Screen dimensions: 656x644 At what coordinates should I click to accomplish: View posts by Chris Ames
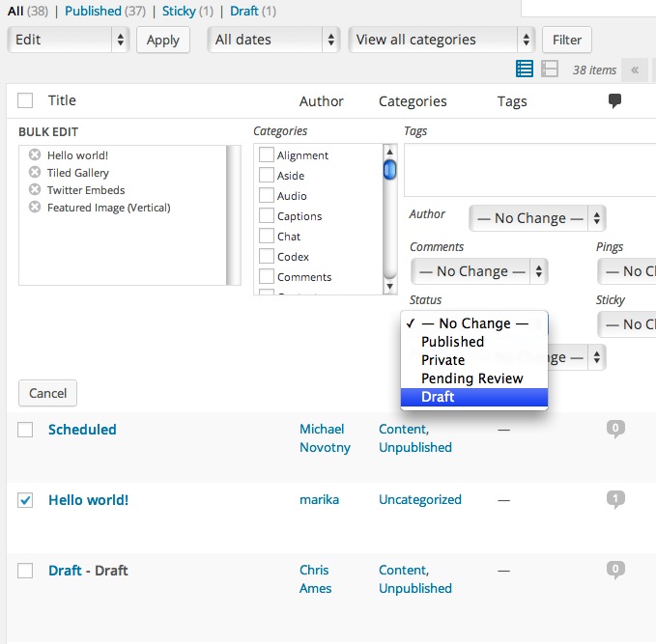316,579
